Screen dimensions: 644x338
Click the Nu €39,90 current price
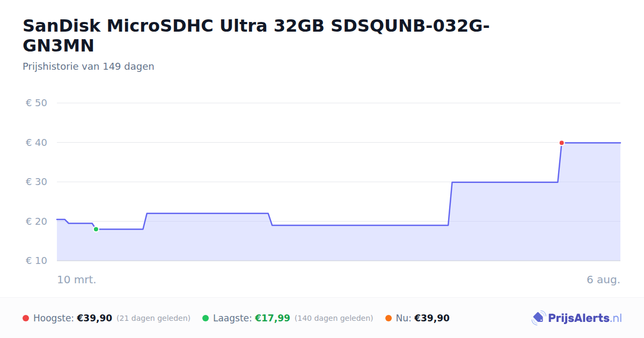432,318
